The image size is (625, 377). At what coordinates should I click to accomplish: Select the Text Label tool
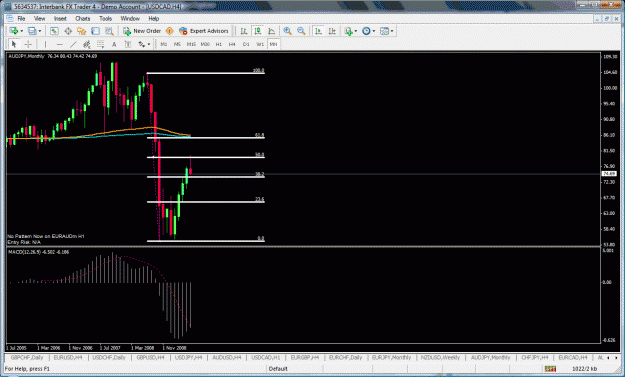[x=128, y=44]
